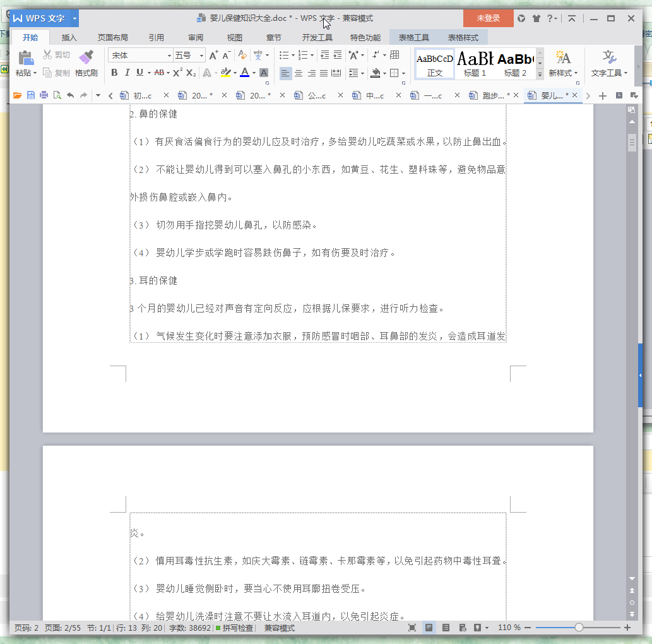
Task: Set center text alignment
Action: (299, 73)
